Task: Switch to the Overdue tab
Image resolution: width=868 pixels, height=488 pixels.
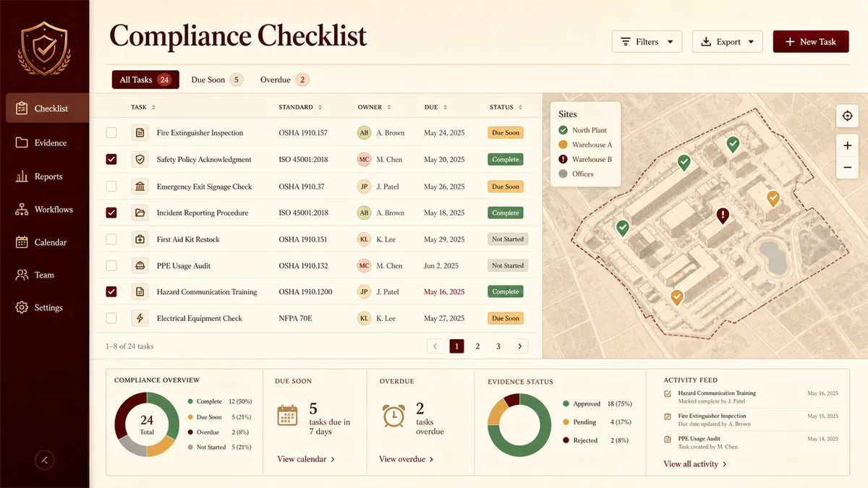Action: tap(284, 80)
